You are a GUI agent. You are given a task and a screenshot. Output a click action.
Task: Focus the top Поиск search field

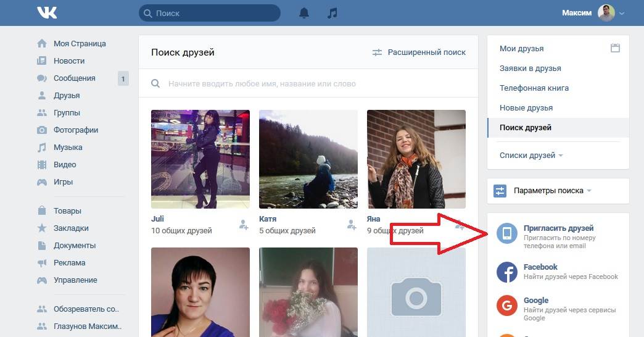[x=210, y=13]
